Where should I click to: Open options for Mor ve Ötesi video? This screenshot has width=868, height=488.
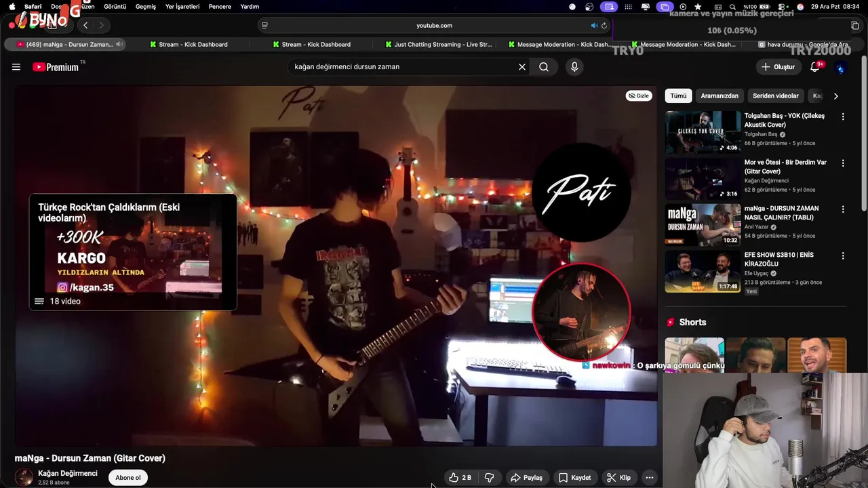pos(843,163)
